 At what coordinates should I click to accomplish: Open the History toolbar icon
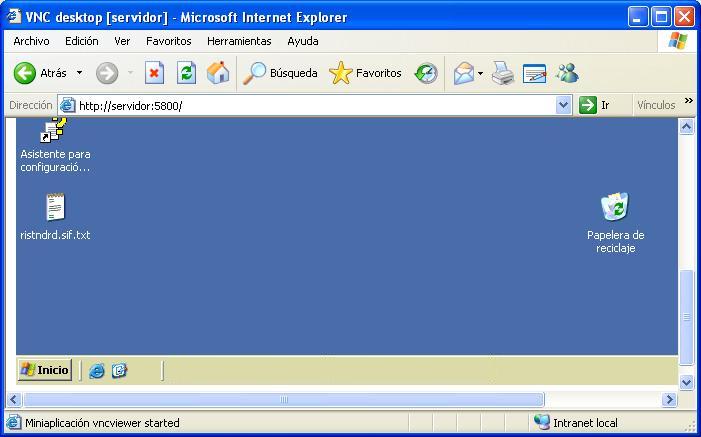pyautogui.click(x=426, y=73)
